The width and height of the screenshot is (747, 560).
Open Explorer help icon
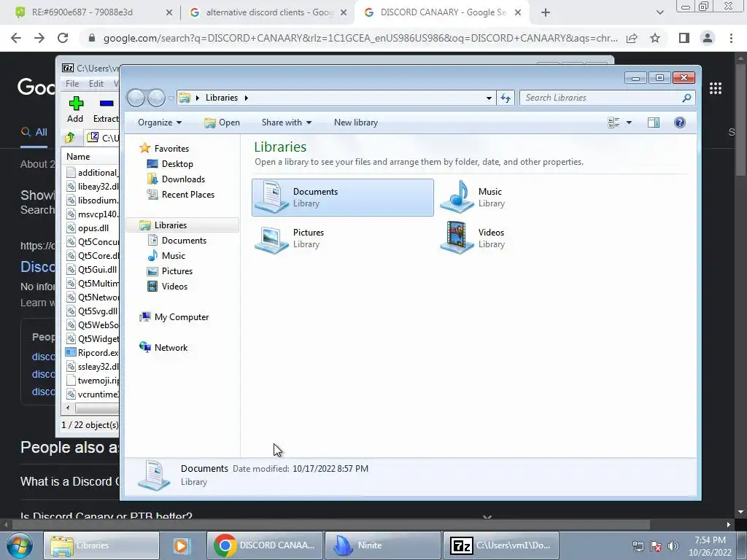coord(680,122)
